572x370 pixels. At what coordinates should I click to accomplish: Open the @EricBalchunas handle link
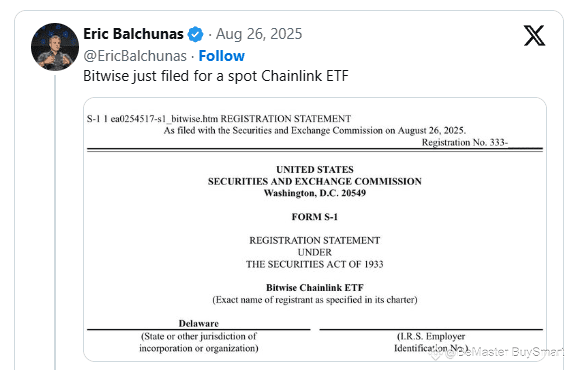[x=135, y=56]
